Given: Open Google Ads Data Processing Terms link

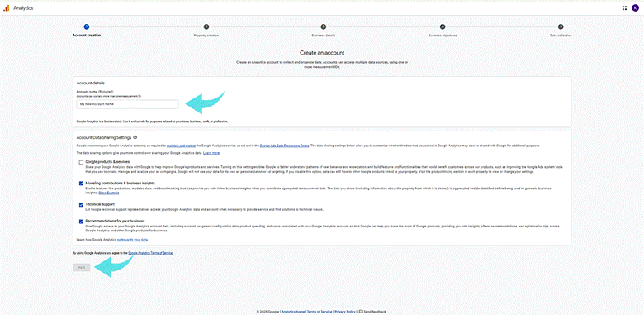Looking at the screenshot, I should [x=285, y=146].
